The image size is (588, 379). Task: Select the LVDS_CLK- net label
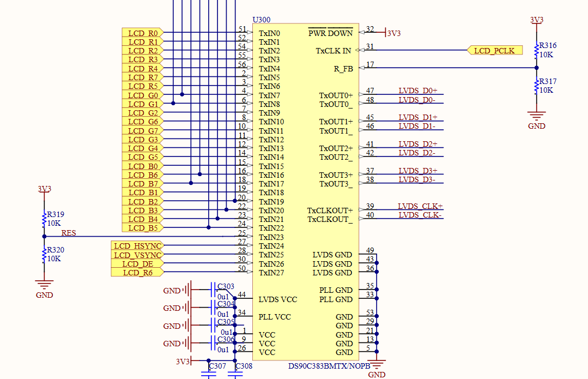point(420,215)
